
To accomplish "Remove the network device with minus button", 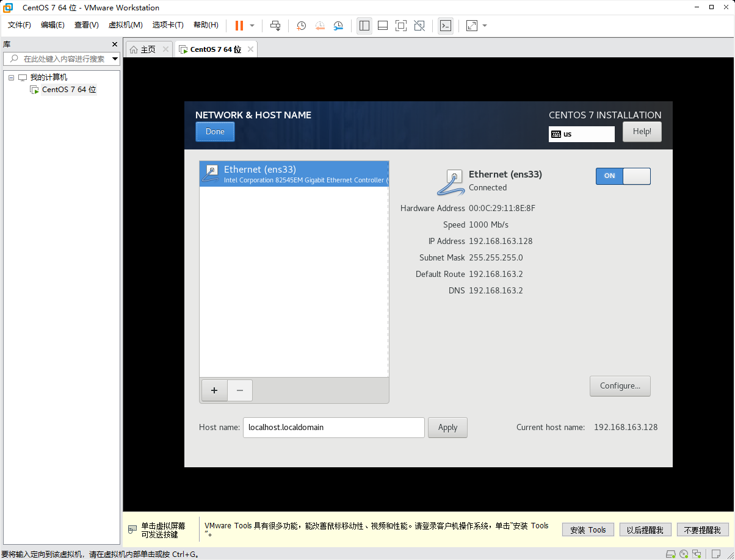I will click(240, 390).
